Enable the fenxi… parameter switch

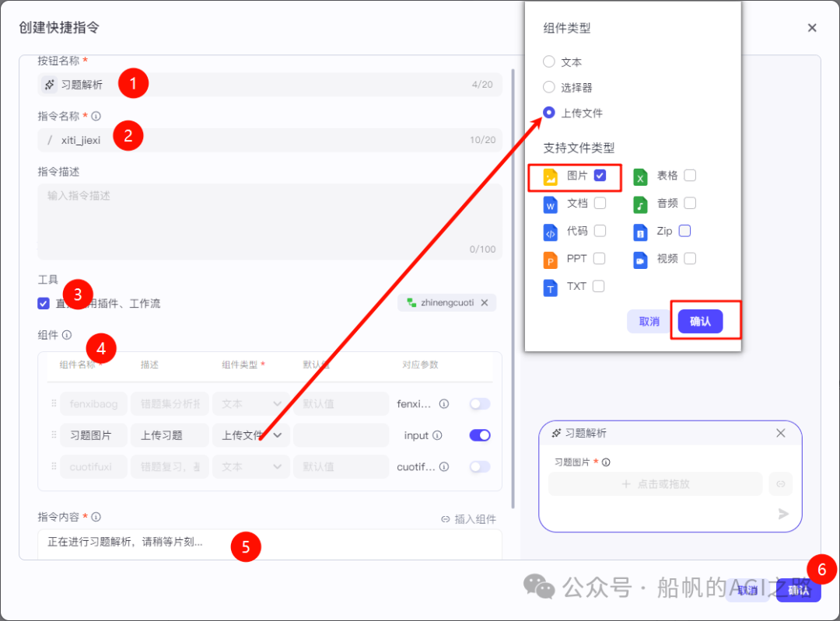pos(479,403)
